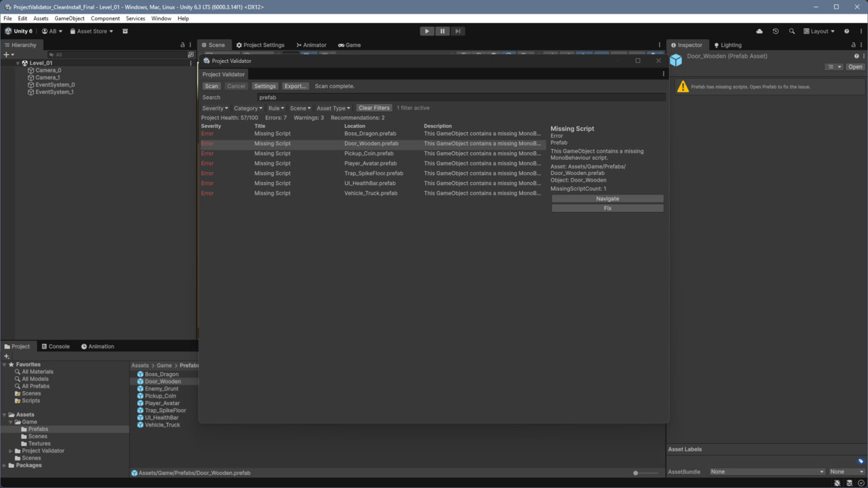Open the Unity Cloud icon
Screen dimensions: 868x488
click(x=759, y=31)
